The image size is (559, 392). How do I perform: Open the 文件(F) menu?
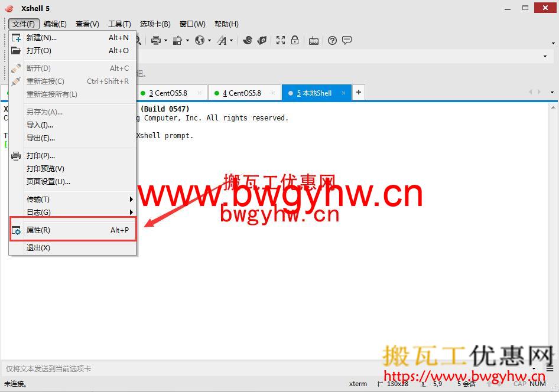24,24
